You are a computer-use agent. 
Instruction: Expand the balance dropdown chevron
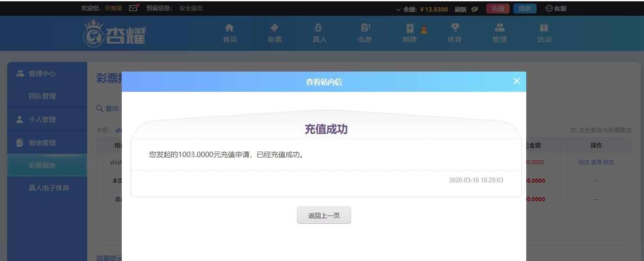coord(398,9)
